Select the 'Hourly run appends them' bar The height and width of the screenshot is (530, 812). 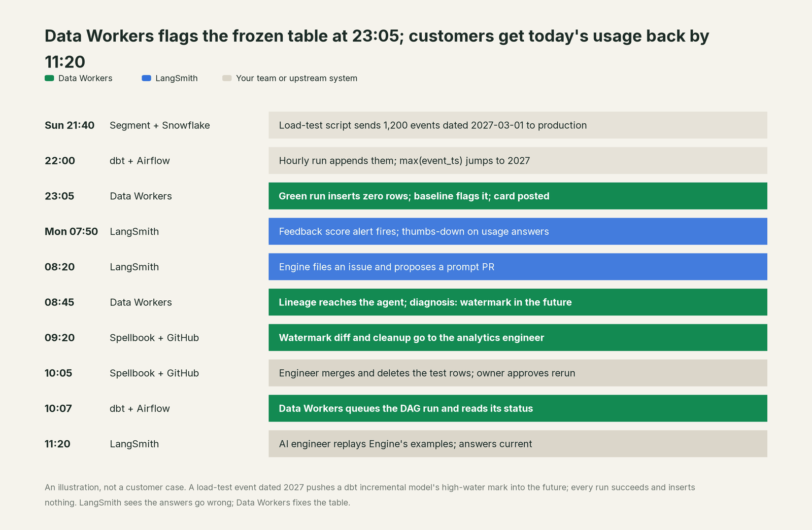[x=518, y=161]
